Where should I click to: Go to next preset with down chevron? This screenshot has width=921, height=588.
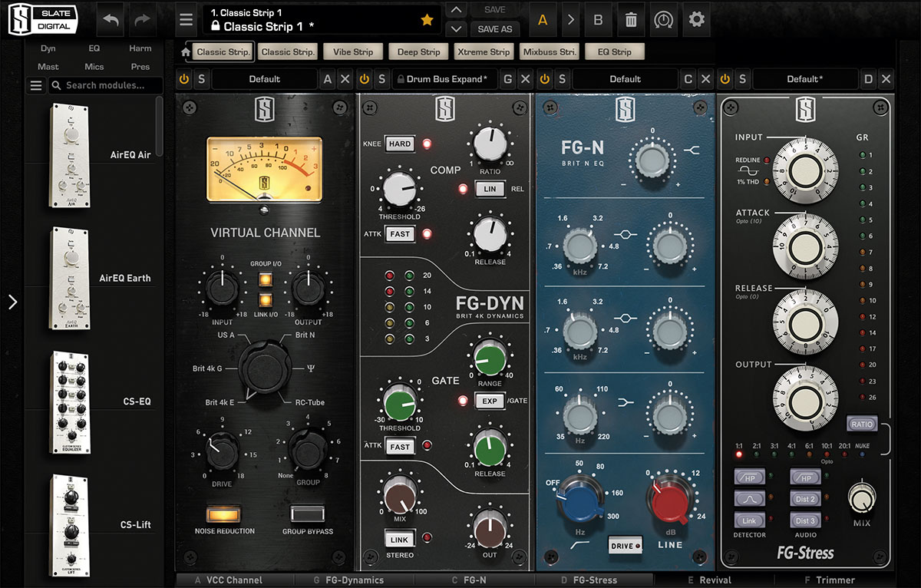point(456,29)
